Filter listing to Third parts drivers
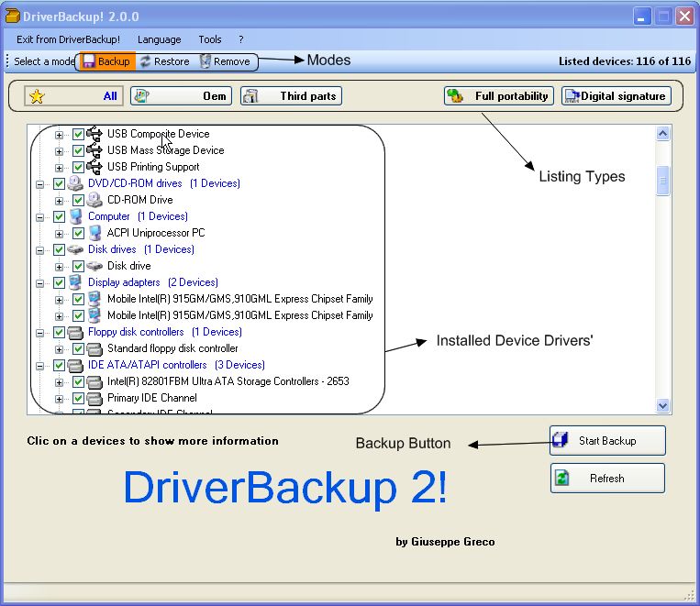The width and height of the screenshot is (700, 606). [291, 96]
